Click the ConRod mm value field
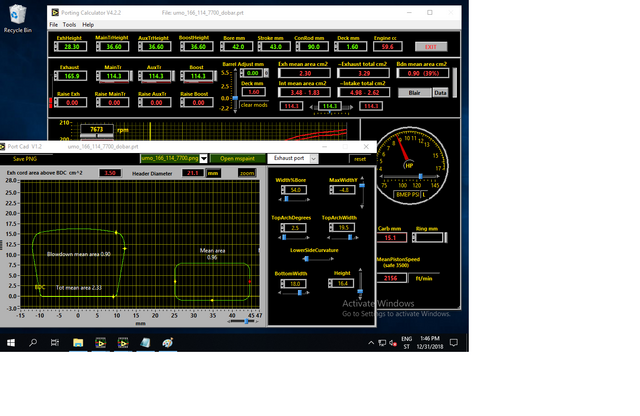640x416 pixels. [x=314, y=47]
